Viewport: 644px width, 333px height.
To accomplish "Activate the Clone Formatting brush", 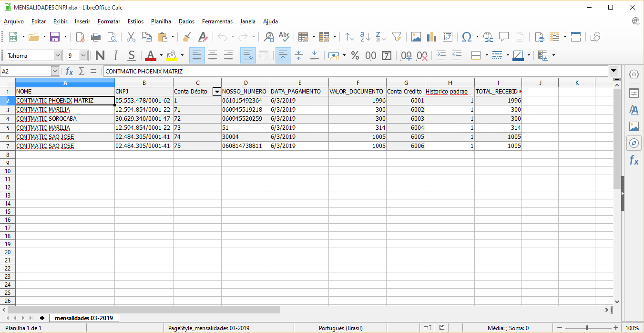I will point(187,37).
